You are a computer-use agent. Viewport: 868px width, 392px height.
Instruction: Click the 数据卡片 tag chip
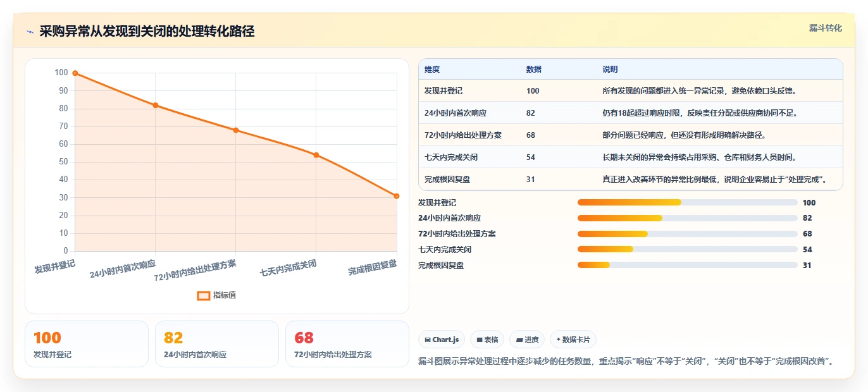[x=573, y=340]
